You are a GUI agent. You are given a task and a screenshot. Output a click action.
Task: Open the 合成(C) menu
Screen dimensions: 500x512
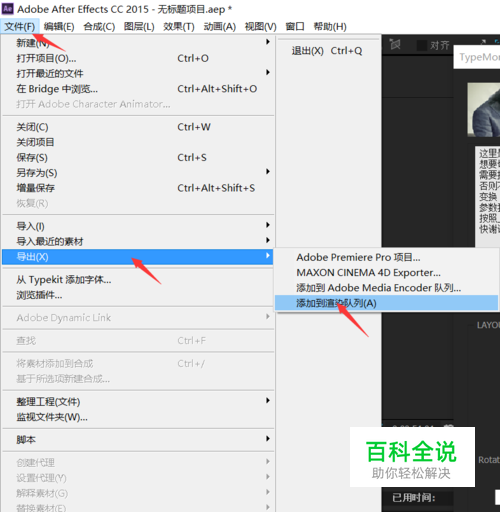click(x=99, y=26)
